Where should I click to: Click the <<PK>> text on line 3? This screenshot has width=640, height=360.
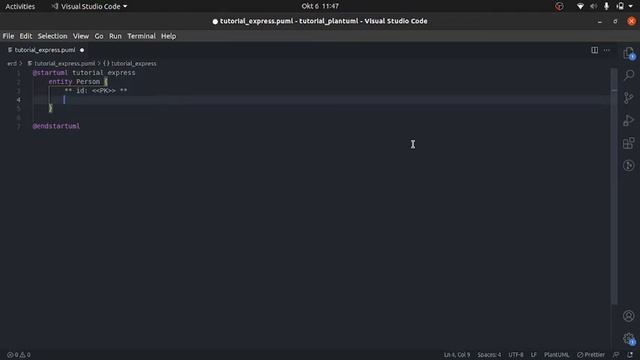point(104,91)
